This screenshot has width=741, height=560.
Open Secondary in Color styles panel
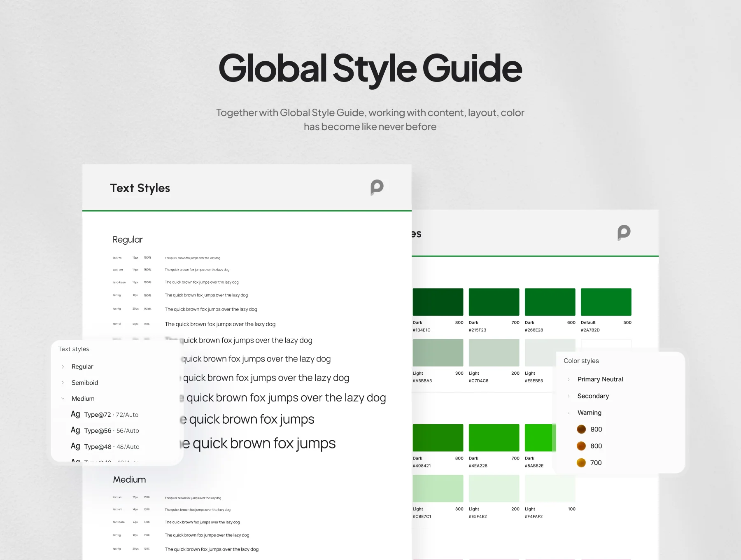(593, 396)
